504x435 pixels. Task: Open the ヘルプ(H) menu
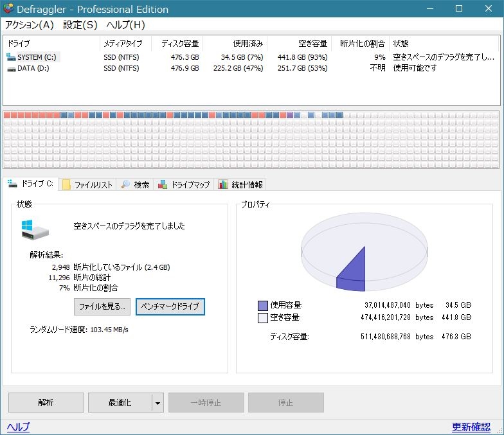126,24
